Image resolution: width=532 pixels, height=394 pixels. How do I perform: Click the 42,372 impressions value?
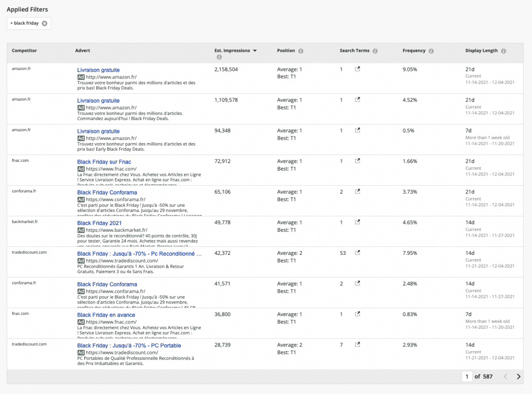click(223, 253)
